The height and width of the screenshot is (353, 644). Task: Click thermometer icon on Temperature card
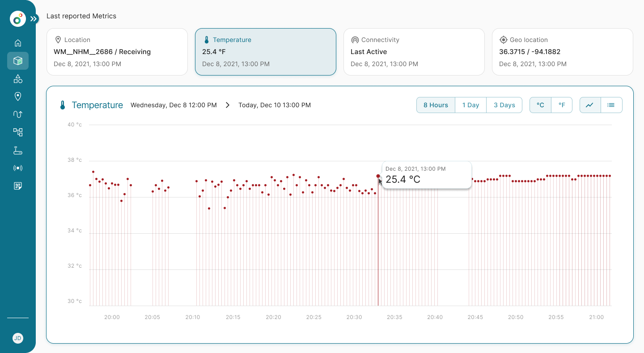(x=207, y=40)
